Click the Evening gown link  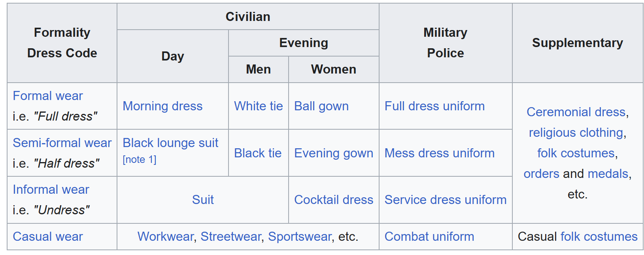[334, 153]
